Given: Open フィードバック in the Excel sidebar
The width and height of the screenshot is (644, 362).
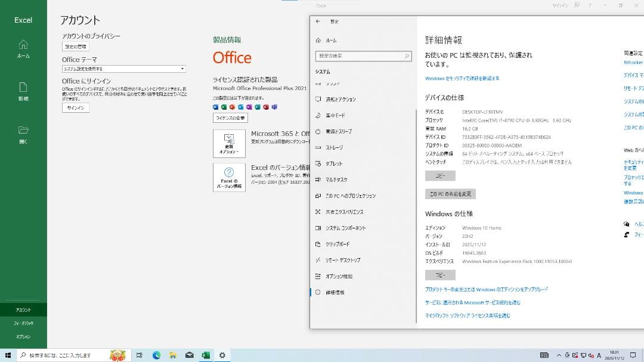Looking at the screenshot, I should point(23,323).
